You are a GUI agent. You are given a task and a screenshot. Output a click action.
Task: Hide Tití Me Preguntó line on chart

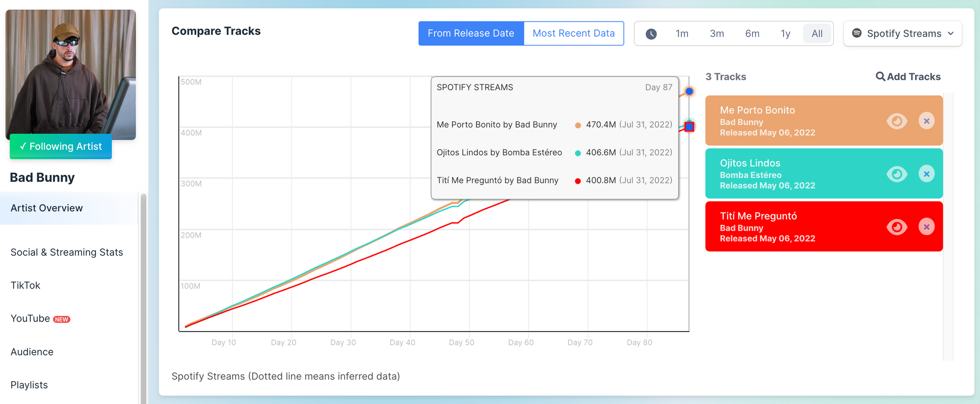tap(897, 227)
